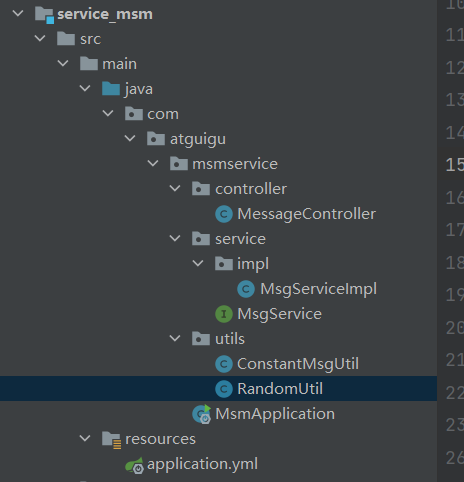Collapse the utils package chevron
The width and height of the screenshot is (464, 482).
coord(175,339)
